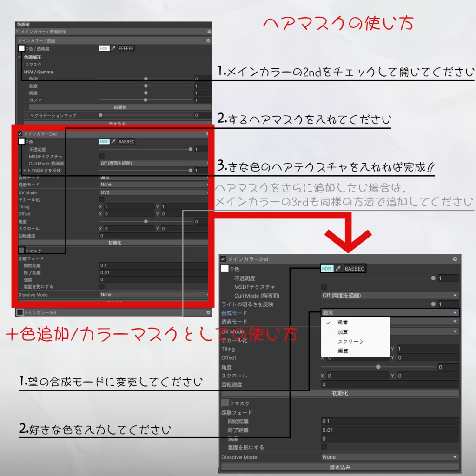Click HDR badge beside 6AEBEC in enlarged panel
The height and width of the screenshot is (476, 476).
tap(326, 269)
